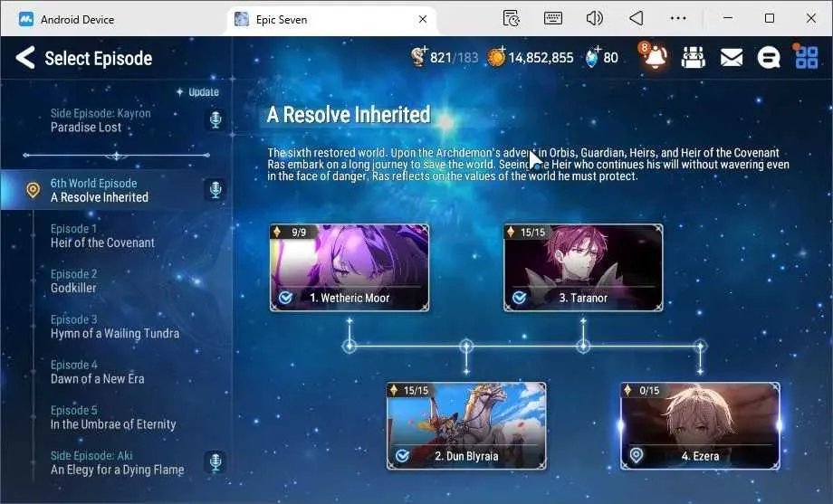Open the emulator screenshot/record toolbar icon
833x504 pixels.
point(511,19)
